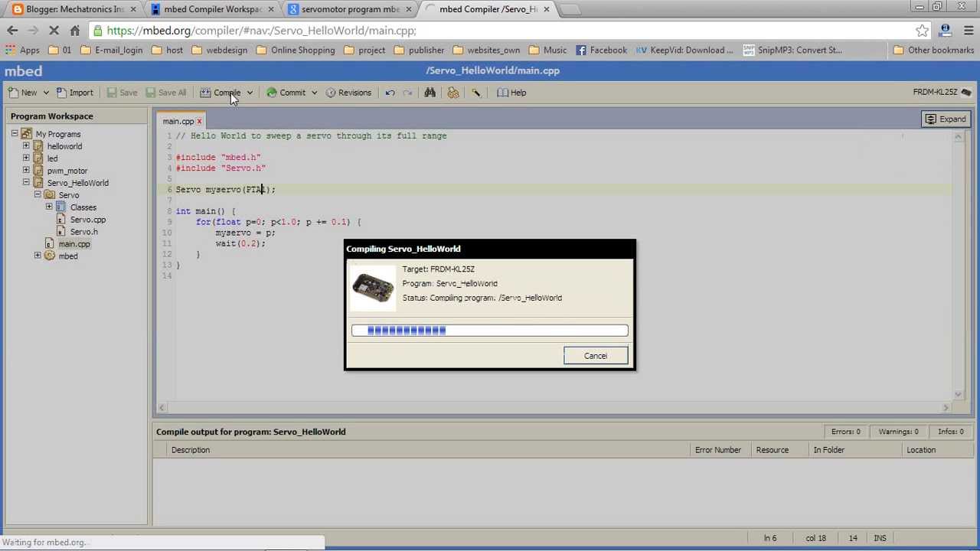Toggle the Warnings: 0 filter
Image resolution: width=980 pixels, height=551 pixels.
(898, 432)
